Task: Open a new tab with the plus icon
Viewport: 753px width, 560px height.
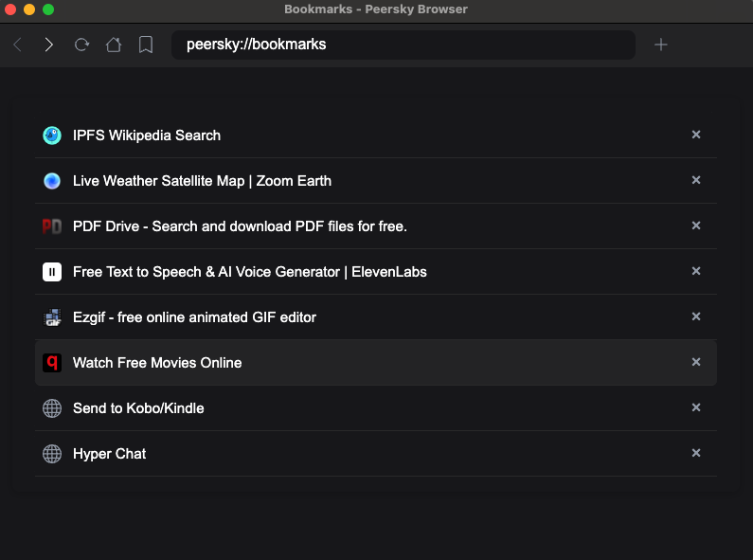Action: [661, 45]
